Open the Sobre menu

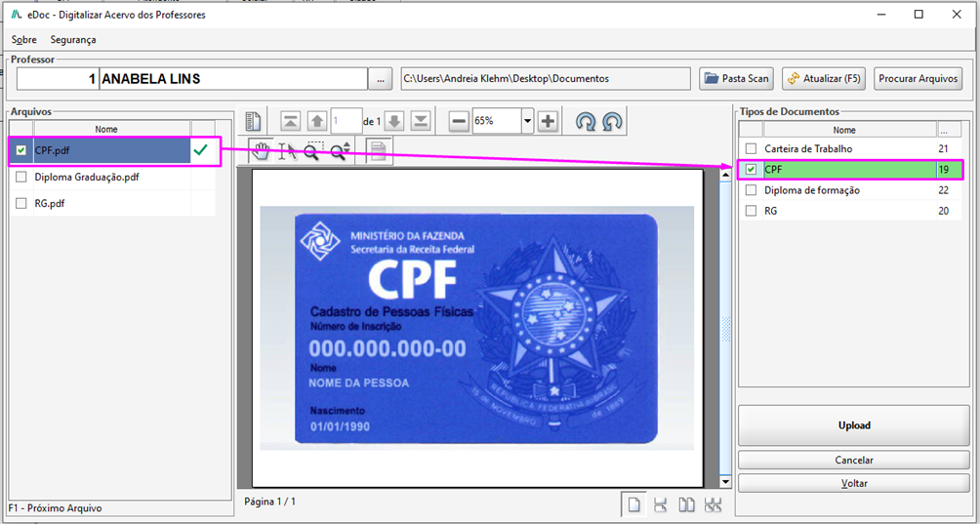(23, 39)
